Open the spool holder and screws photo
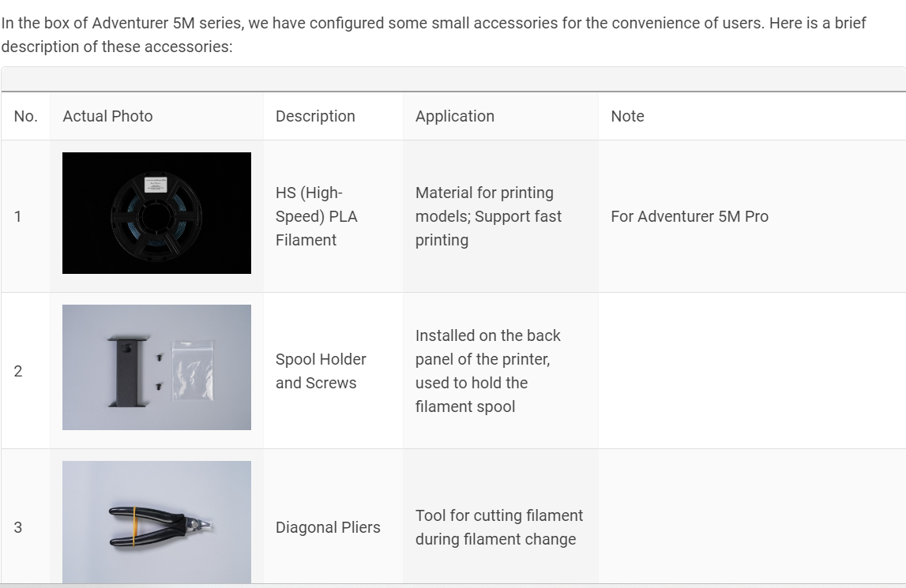 pyautogui.click(x=156, y=367)
